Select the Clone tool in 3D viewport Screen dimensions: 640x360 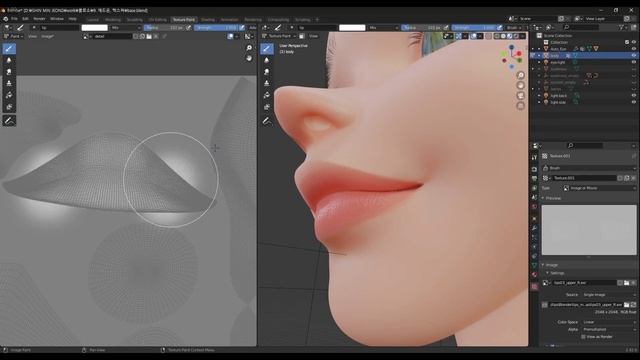(x=267, y=83)
